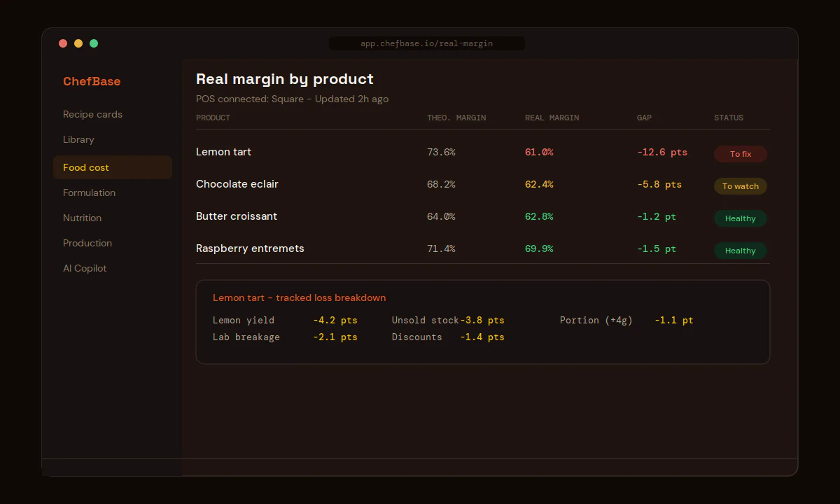Select the Chocolate eclair product
This screenshot has height=504, width=840.
point(237,184)
